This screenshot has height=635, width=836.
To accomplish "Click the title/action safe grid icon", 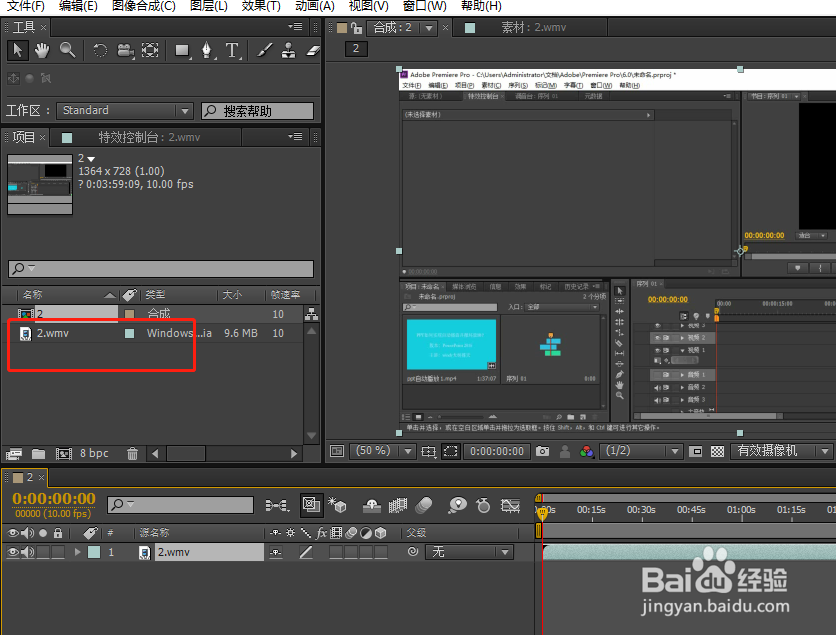I will click(x=429, y=452).
